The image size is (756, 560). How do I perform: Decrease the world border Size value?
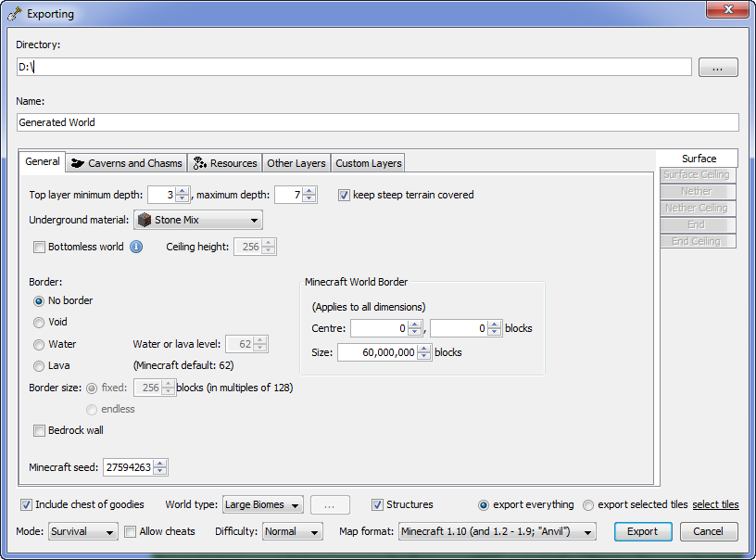(x=424, y=356)
